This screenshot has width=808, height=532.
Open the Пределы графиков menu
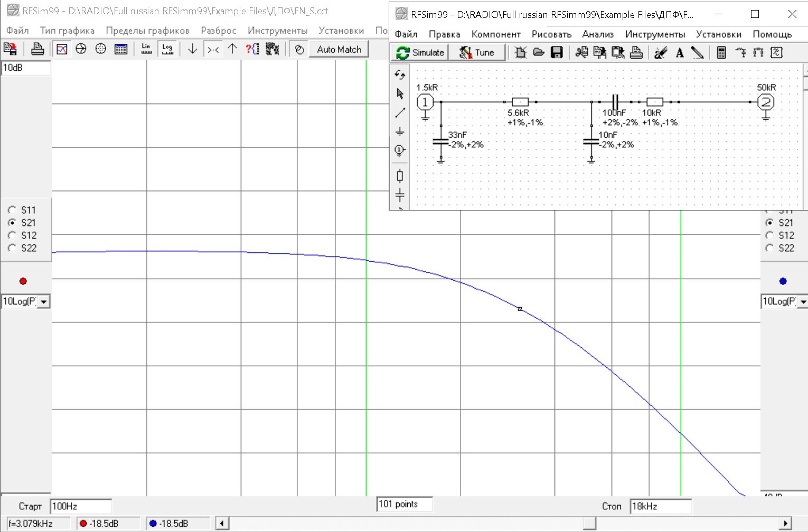pyautogui.click(x=147, y=31)
